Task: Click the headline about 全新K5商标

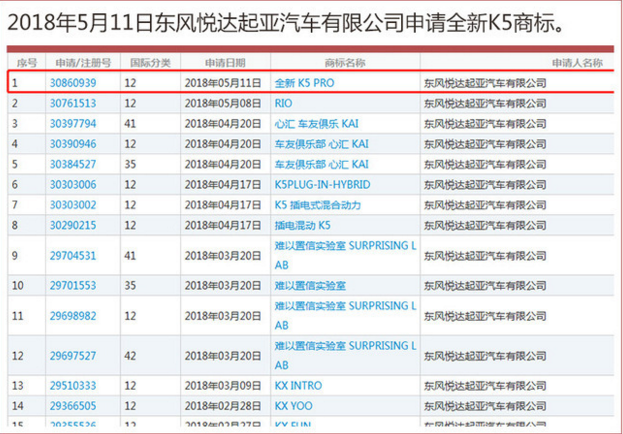Action: (286, 23)
